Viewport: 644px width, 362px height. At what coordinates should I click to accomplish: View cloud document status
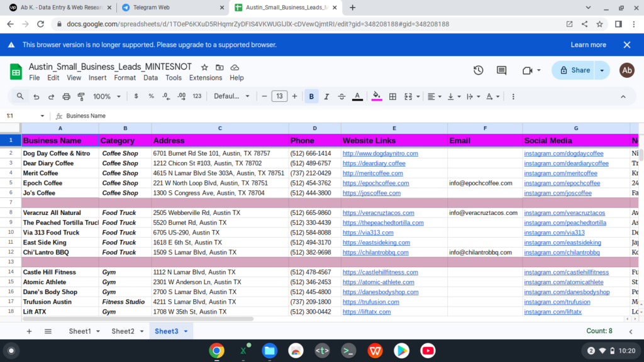coord(235,67)
